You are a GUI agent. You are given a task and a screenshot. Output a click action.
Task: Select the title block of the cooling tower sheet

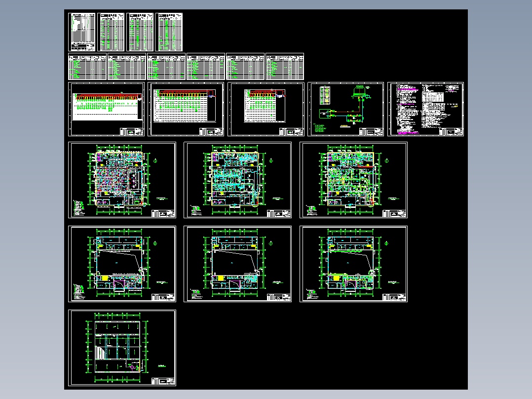(371, 132)
